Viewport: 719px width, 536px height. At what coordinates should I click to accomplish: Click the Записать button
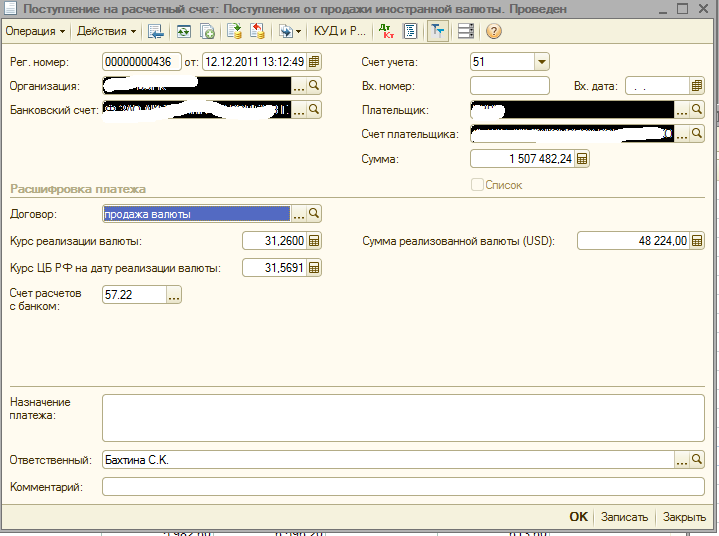pyautogui.click(x=624, y=517)
